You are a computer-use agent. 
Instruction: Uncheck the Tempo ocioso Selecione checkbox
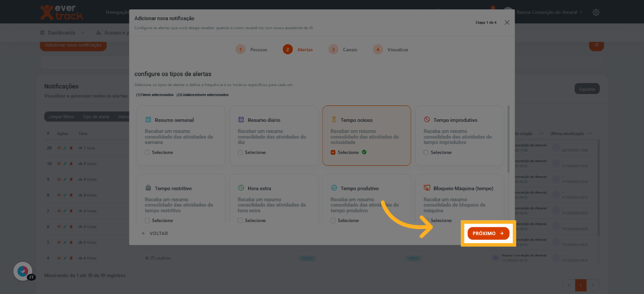[333, 152]
